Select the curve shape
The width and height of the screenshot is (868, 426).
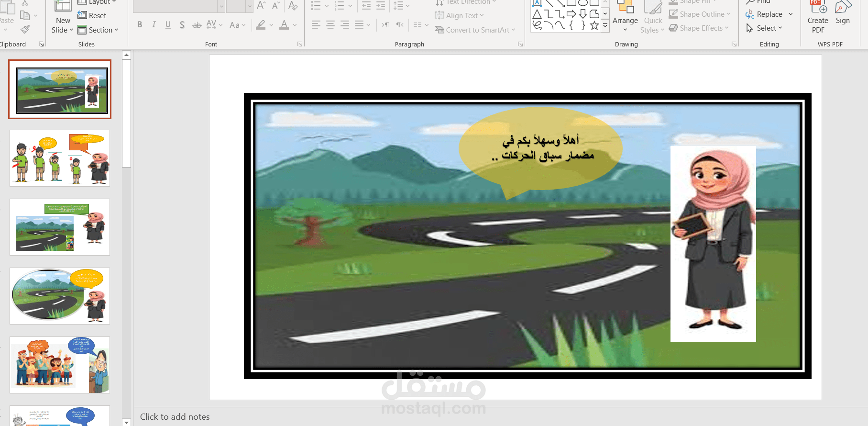tap(560, 26)
